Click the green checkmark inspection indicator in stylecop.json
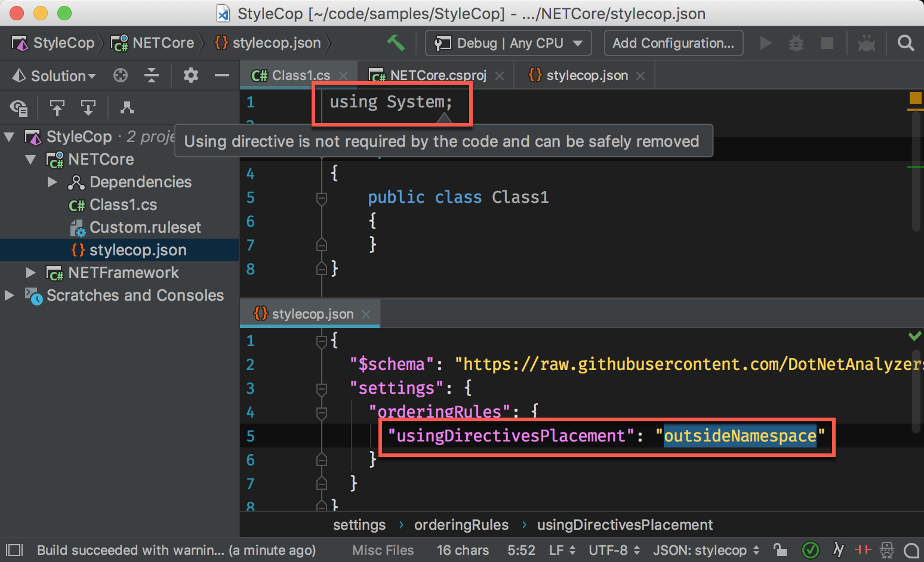This screenshot has height=562, width=924. pos(914,336)
